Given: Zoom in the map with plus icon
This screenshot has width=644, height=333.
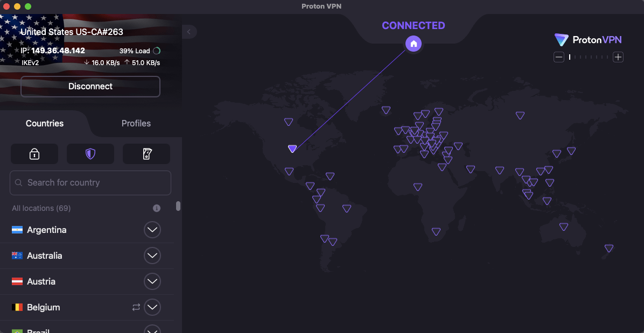Looking at the screenshot, I should 618,57.
